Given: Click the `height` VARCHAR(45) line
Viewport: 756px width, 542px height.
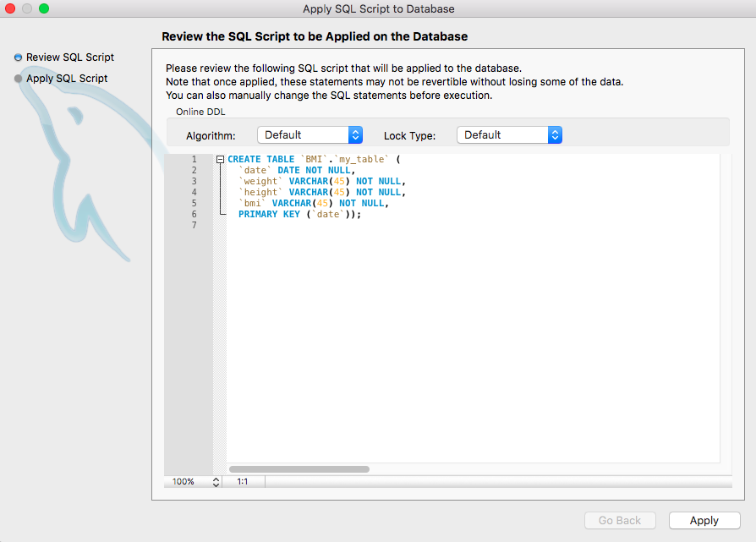Looking at the screenshot, I should 322,193.
